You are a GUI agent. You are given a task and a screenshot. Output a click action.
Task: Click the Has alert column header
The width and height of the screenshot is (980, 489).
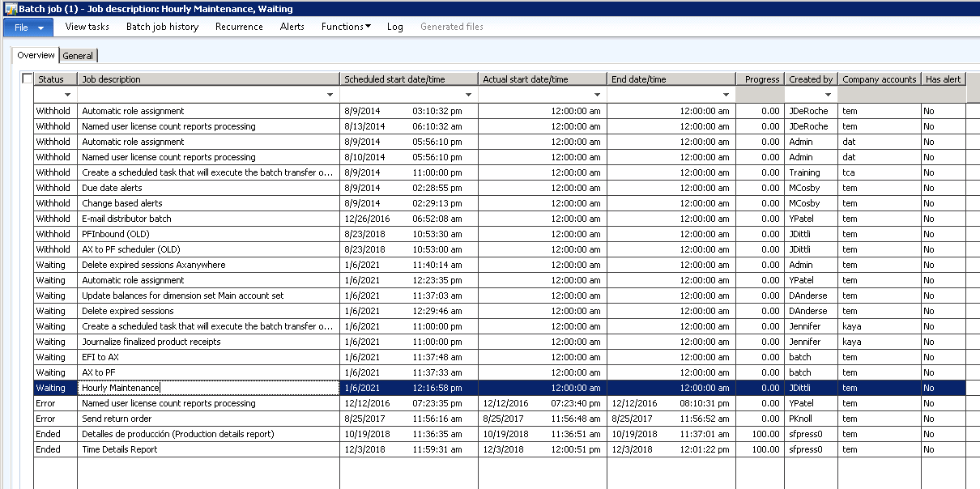click(x=943, y=79)
